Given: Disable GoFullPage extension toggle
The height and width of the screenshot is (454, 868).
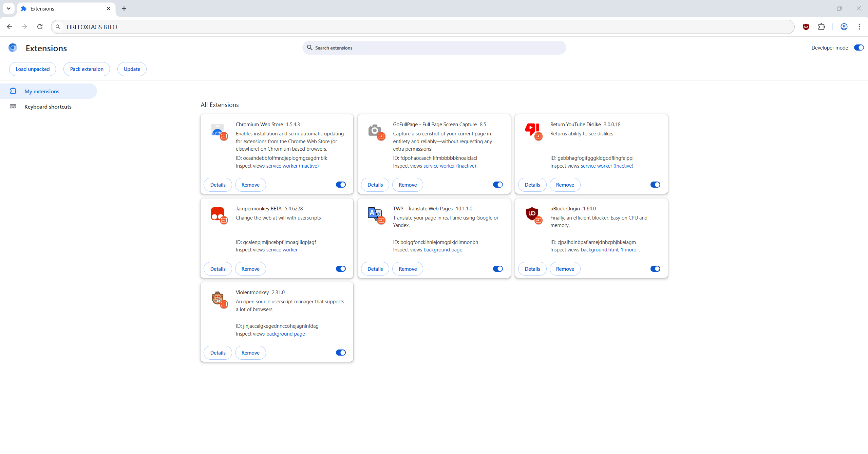Looking at the screenshot, I should 498,185.
